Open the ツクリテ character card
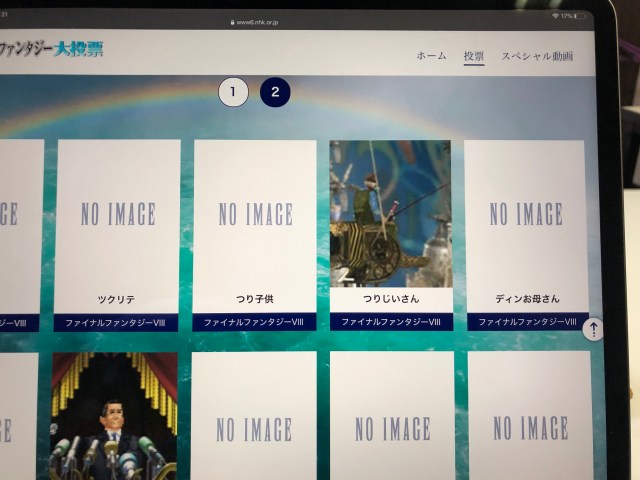 pyautogui.click(x=118, y=225)
